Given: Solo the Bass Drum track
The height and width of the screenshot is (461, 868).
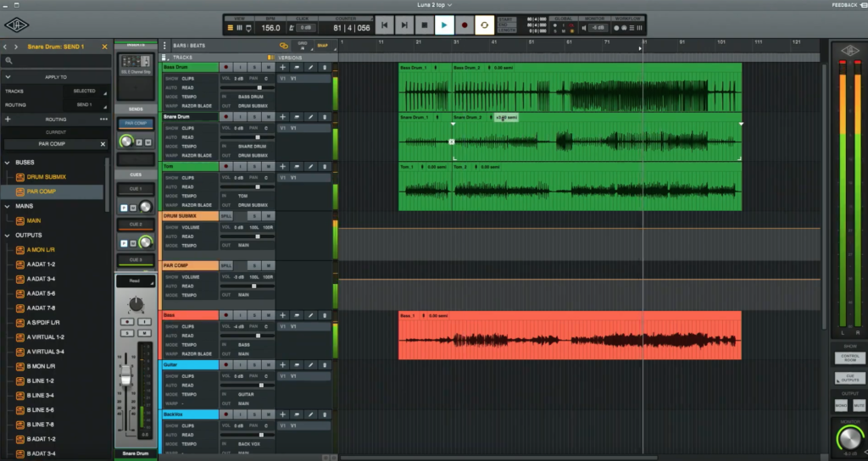Looking at the screenshot, I should (254, 68).
